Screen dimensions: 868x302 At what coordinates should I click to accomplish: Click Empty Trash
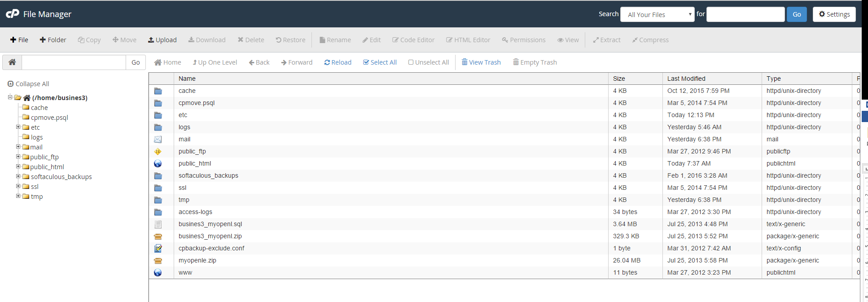[535, 62]
